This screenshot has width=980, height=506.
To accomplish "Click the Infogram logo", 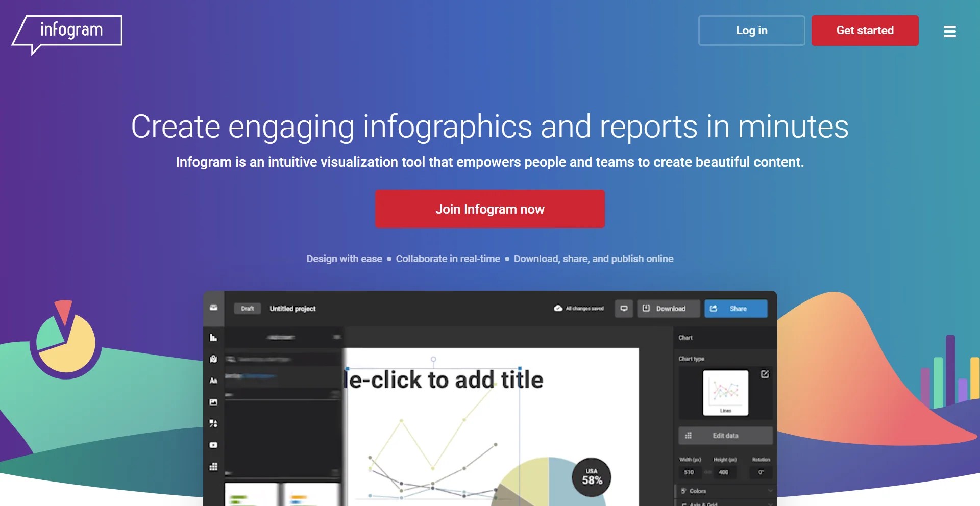I will (67, 35).
